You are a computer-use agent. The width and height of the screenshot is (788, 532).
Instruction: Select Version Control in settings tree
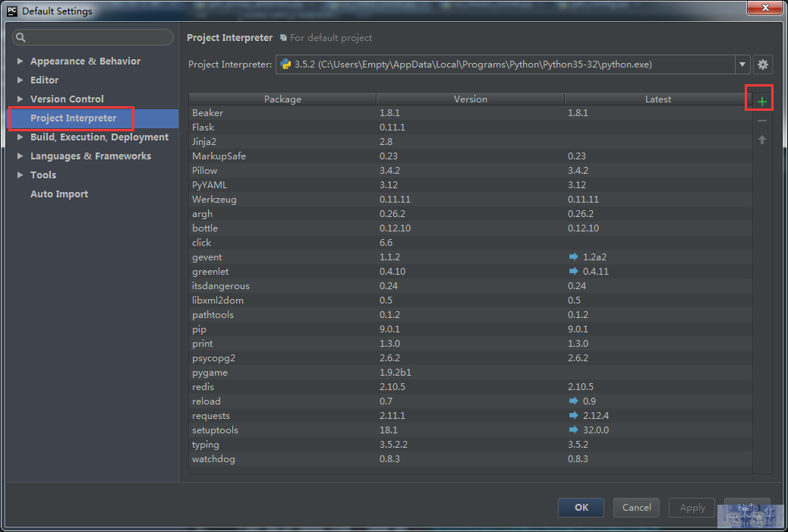[67, 99]
